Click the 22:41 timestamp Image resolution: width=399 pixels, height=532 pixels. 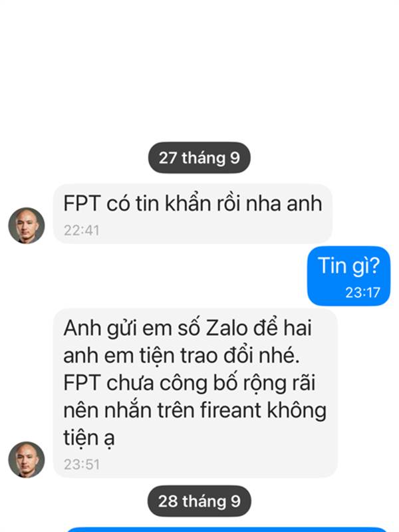coord(82,231)
